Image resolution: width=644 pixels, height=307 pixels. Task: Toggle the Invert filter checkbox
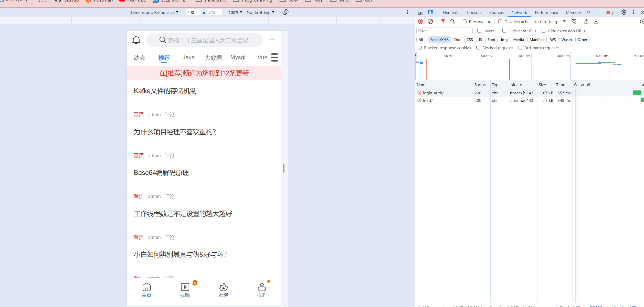479,31
